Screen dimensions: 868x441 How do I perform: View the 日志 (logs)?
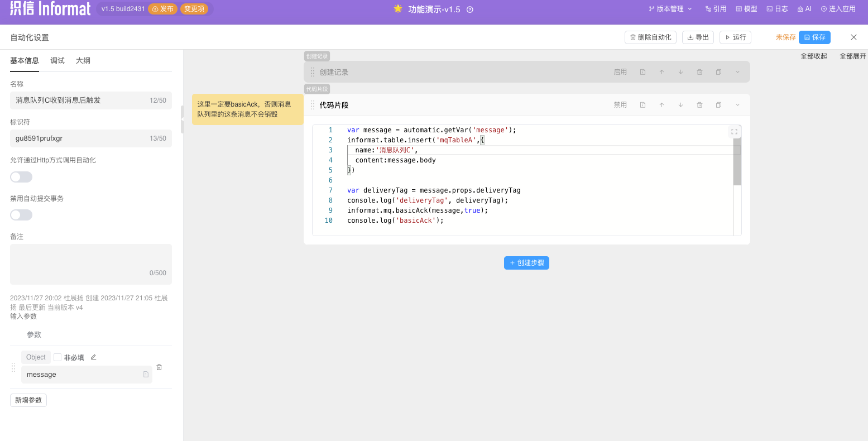pos(776,9)
